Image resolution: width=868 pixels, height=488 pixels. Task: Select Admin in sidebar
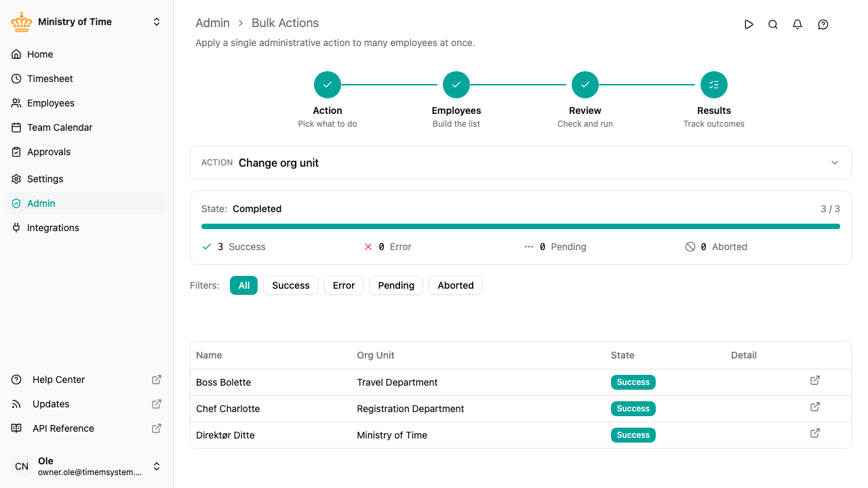(86, 203)
